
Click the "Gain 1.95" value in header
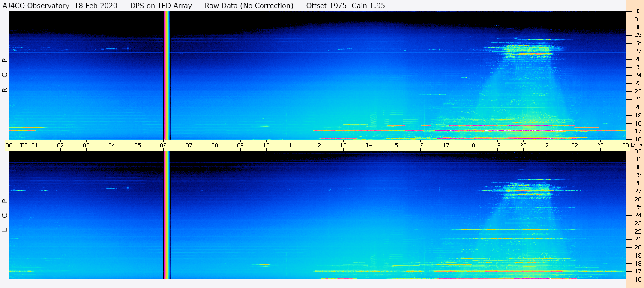coord(368,6)
